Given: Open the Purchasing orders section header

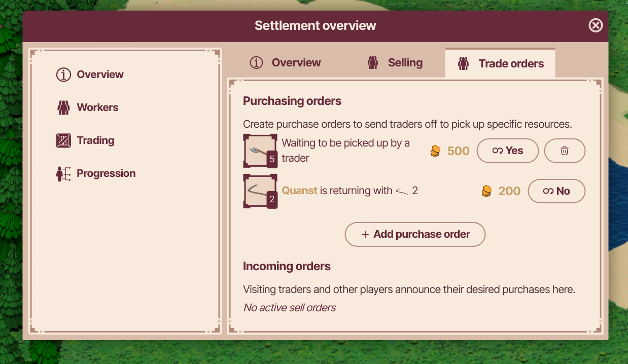Looking at the screenshot, I should click(x=292, y=101).
